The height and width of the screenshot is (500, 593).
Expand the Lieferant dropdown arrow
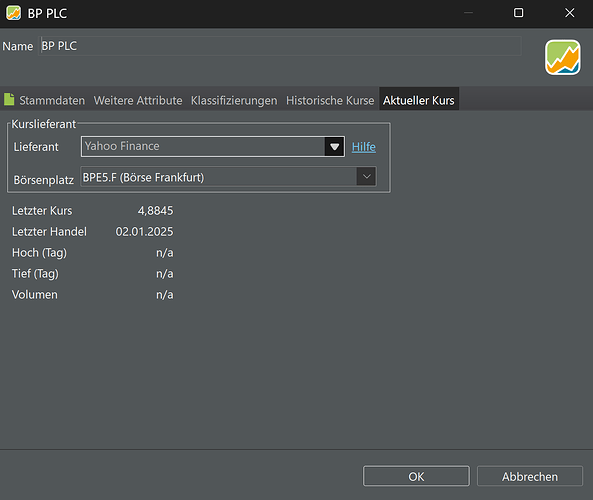tap(334, 146)
